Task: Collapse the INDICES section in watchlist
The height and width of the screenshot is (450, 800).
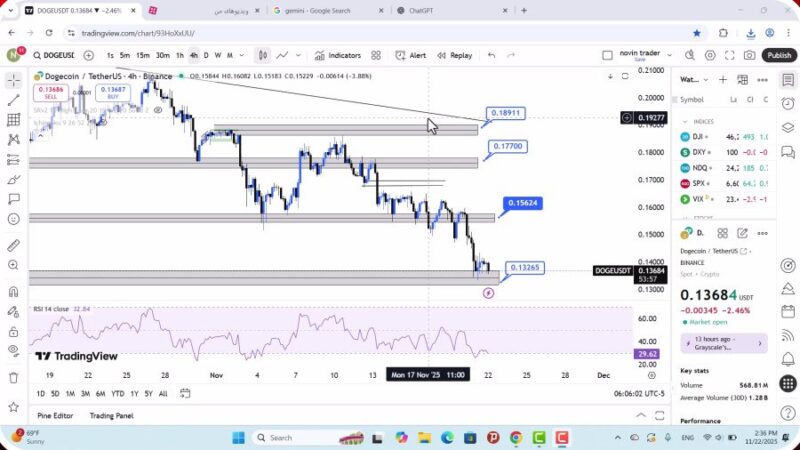Action: [x=684, y=121]
